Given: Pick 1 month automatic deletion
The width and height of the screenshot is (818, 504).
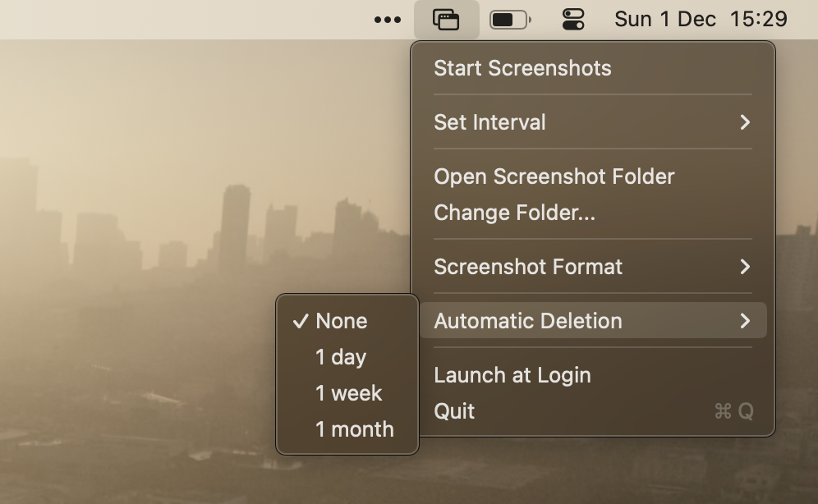Looking at the screenshot, I should pos(355,429).
